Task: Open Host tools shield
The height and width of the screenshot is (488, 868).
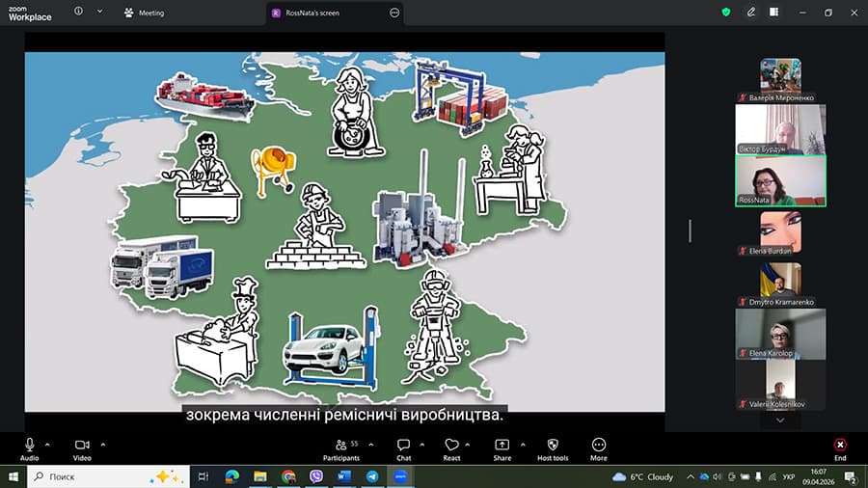Action: [552, 445]
